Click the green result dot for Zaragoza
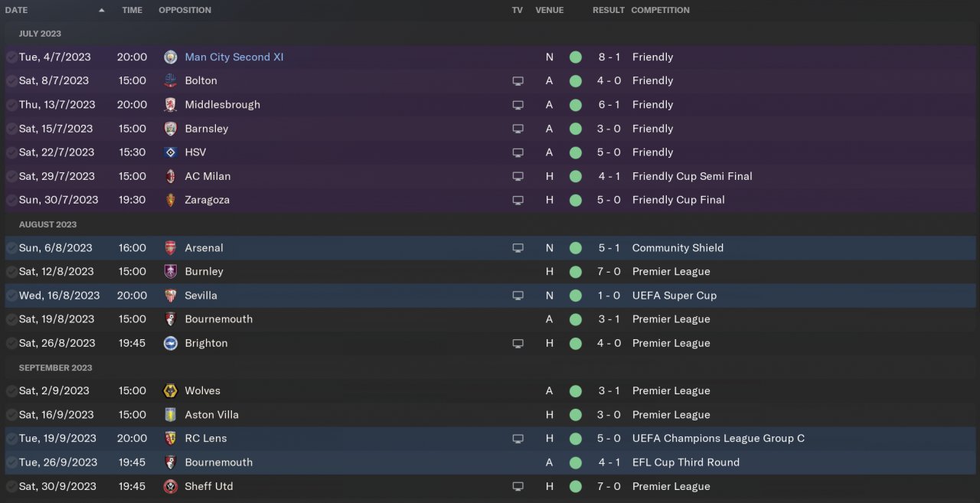This screenshot has width=980, height=503. tap(576, 200)
